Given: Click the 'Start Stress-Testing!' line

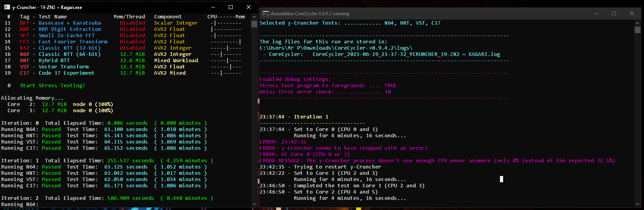Looking at the screenshot, I should 52,86.
